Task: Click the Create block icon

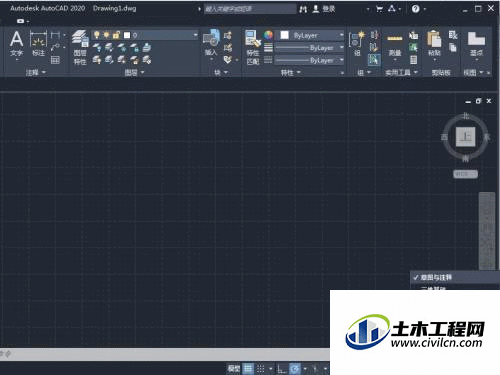Action: coord(228,35)
